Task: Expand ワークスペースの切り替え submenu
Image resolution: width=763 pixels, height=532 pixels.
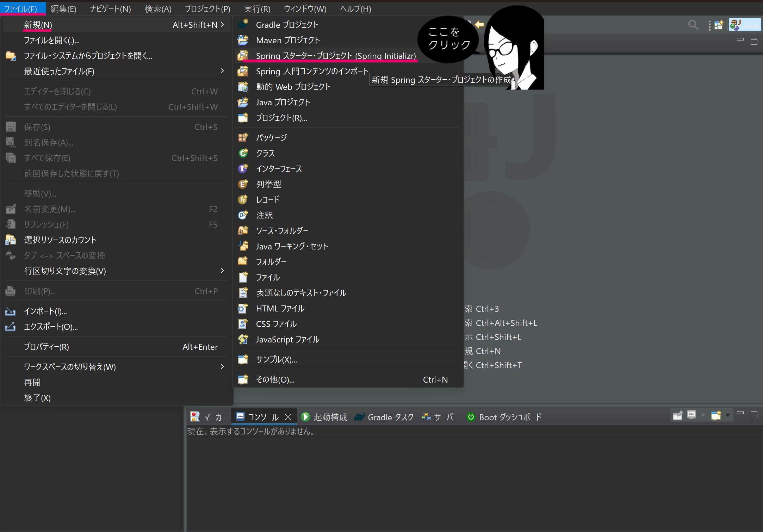Action: tap(222, 366)
